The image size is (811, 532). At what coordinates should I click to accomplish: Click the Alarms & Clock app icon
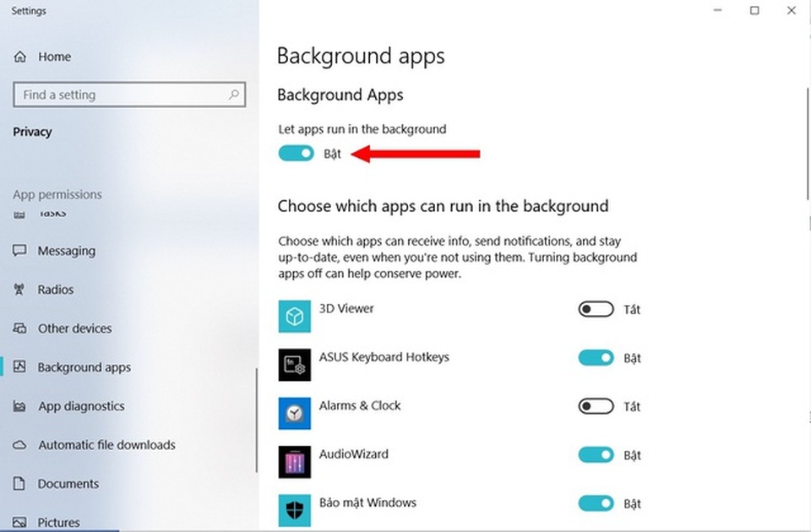[x=294, y=413]
